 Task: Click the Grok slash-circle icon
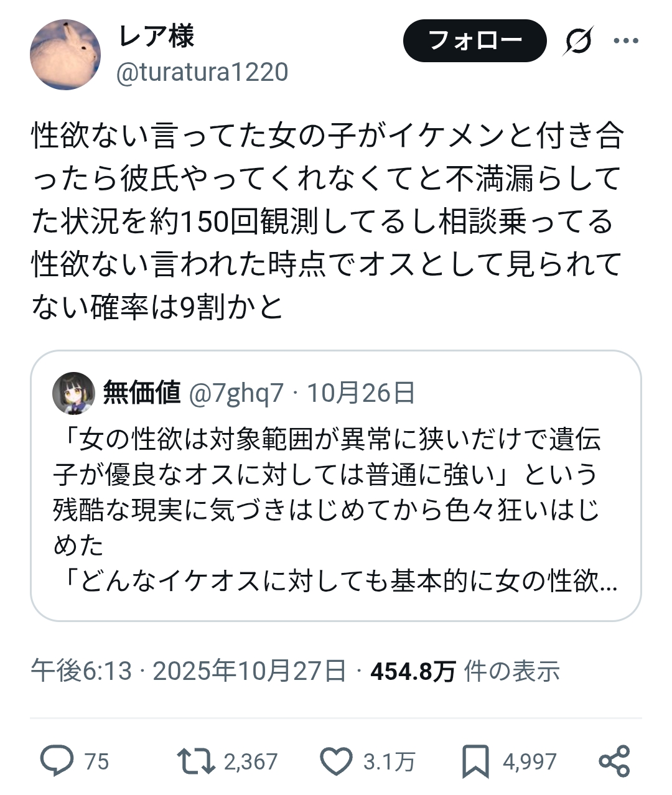579,41
